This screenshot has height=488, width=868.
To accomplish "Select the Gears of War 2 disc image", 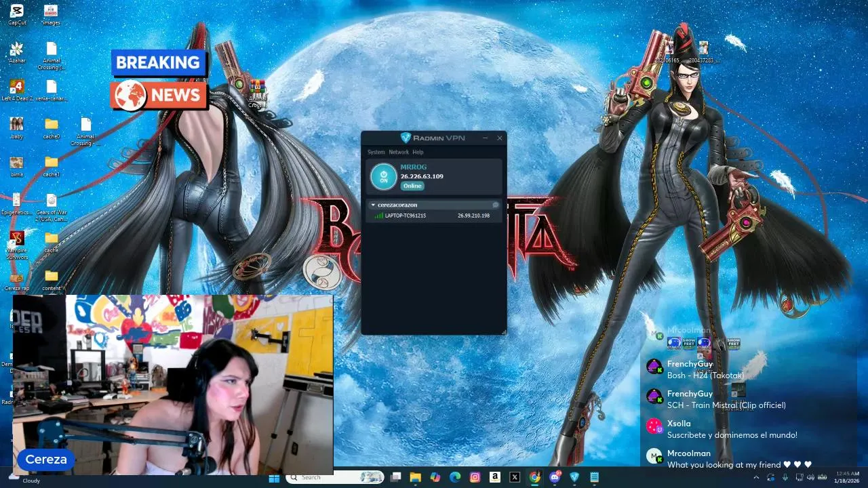I will pos(51,207).
